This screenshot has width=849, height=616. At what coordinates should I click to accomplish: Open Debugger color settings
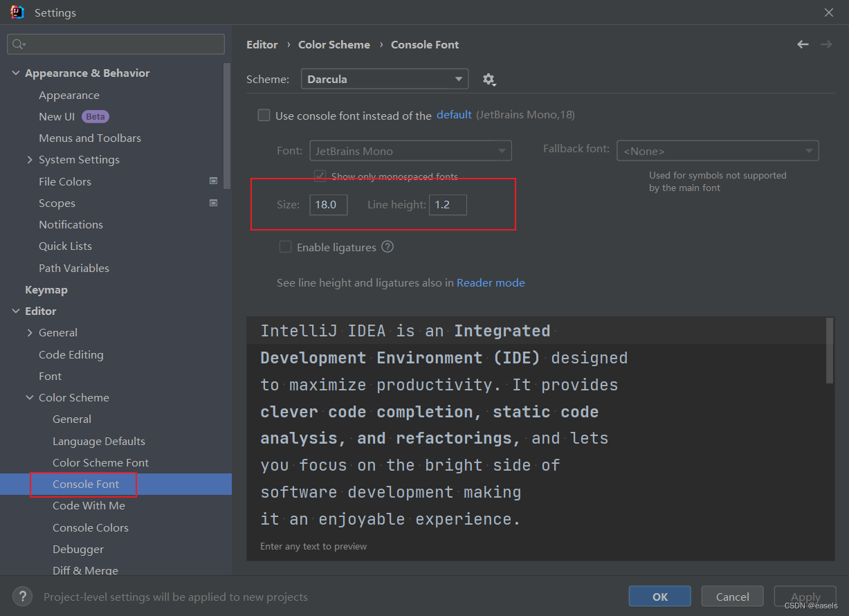[x=78, y=549]
